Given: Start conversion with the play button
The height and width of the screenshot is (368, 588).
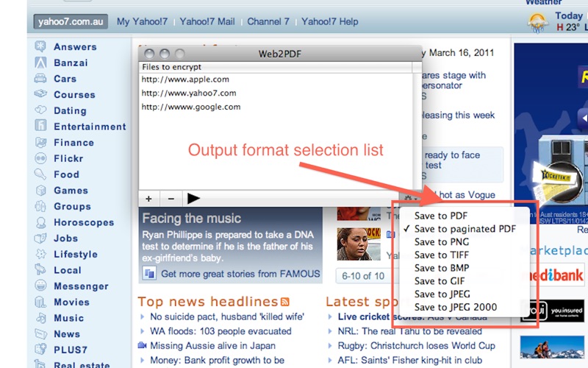Looking at the screenshot, I should tap(193, 199).
